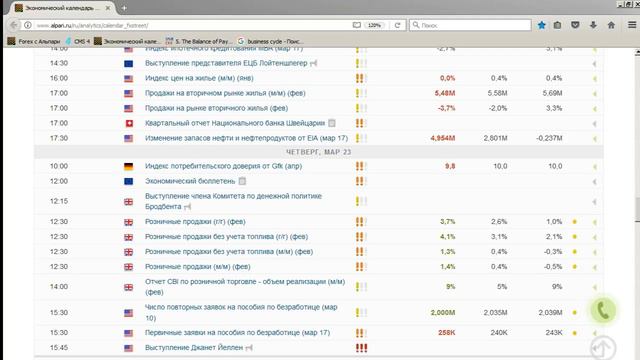Click ЧЕТВЕРГ, МАР 23 date header
Screen dimensions: 640x360
318,152
